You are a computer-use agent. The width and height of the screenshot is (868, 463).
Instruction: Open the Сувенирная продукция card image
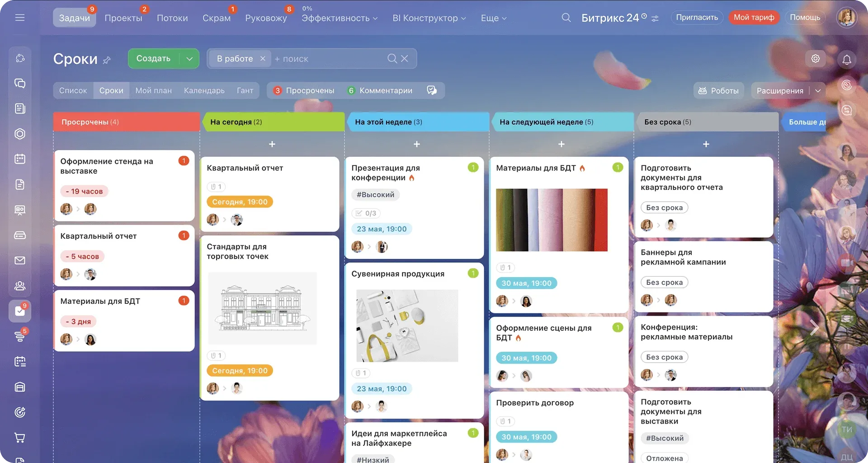pyautogui.click(x=407, y=326)
